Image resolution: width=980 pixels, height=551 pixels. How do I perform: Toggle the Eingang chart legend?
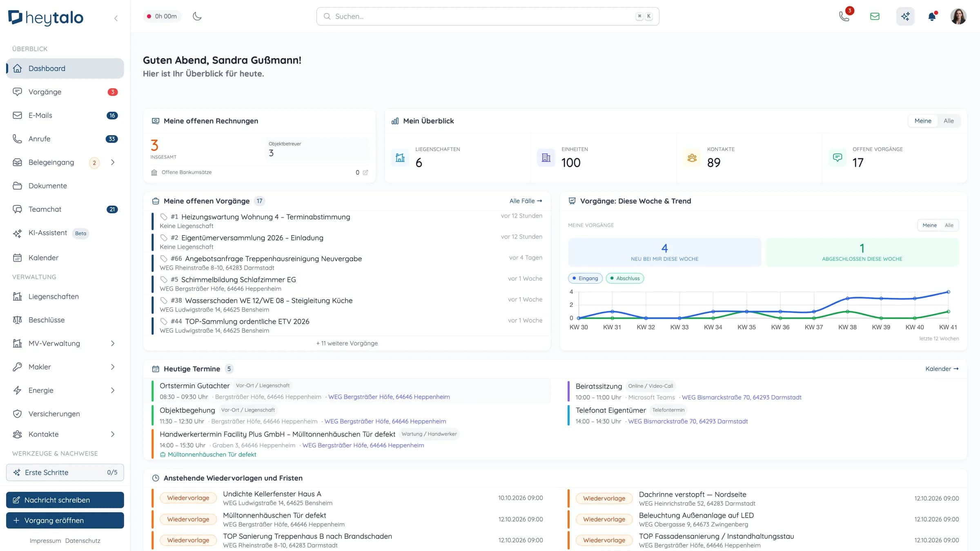coord(585,278)
